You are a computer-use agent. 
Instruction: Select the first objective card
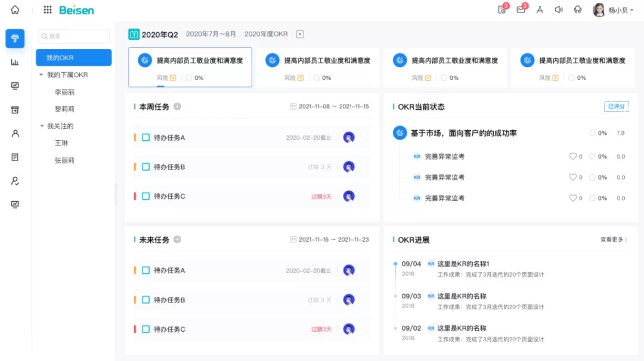[190, 67]
